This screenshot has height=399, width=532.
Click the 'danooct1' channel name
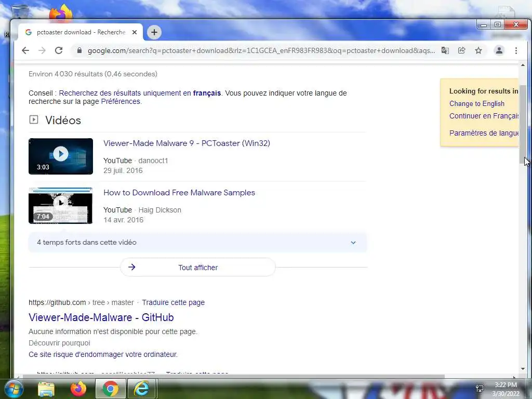coord(153,161)
